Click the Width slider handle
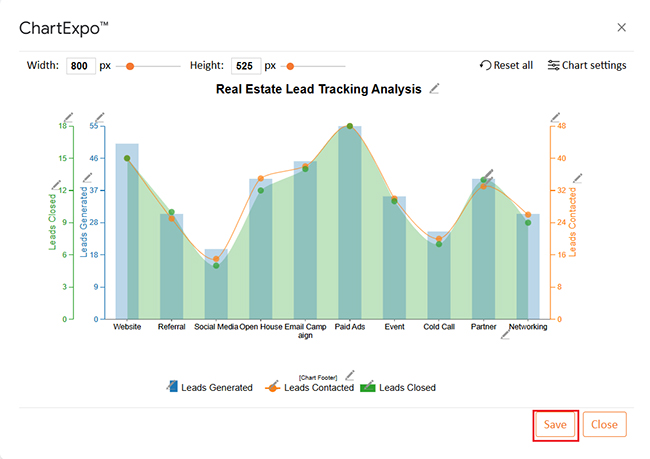 130,66
